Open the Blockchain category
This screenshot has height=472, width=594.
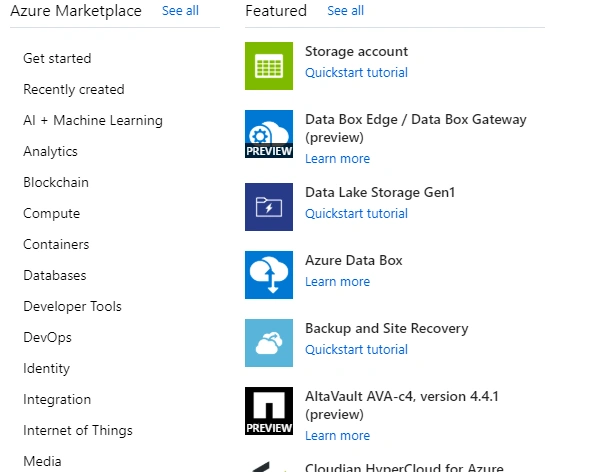coord(56,182)
